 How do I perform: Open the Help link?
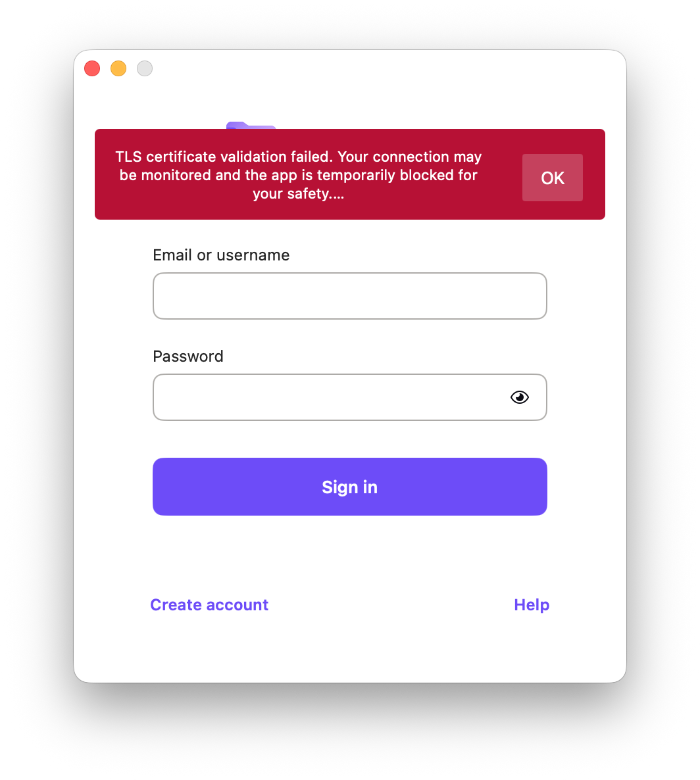click(532, 604)
